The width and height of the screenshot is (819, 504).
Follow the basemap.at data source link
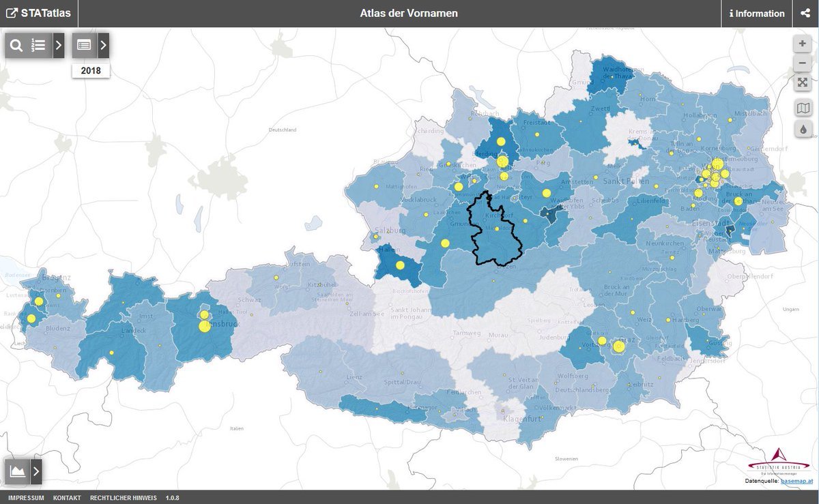coord(797,481)
